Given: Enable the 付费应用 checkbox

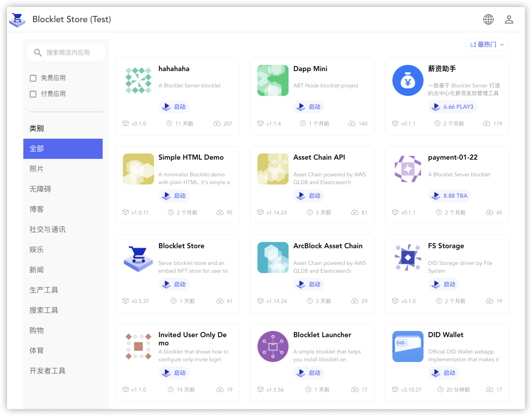Looking at the screenshot, I should coord(33,94).
